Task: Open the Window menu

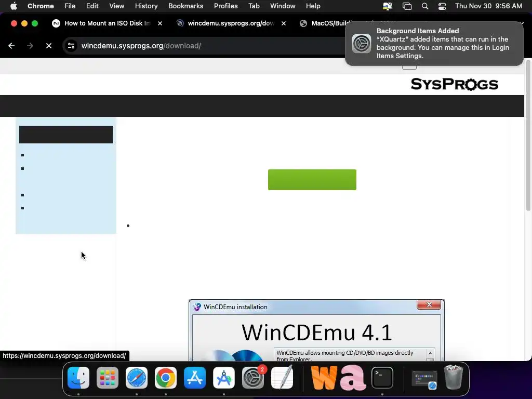Action: [x=283, y=6]
